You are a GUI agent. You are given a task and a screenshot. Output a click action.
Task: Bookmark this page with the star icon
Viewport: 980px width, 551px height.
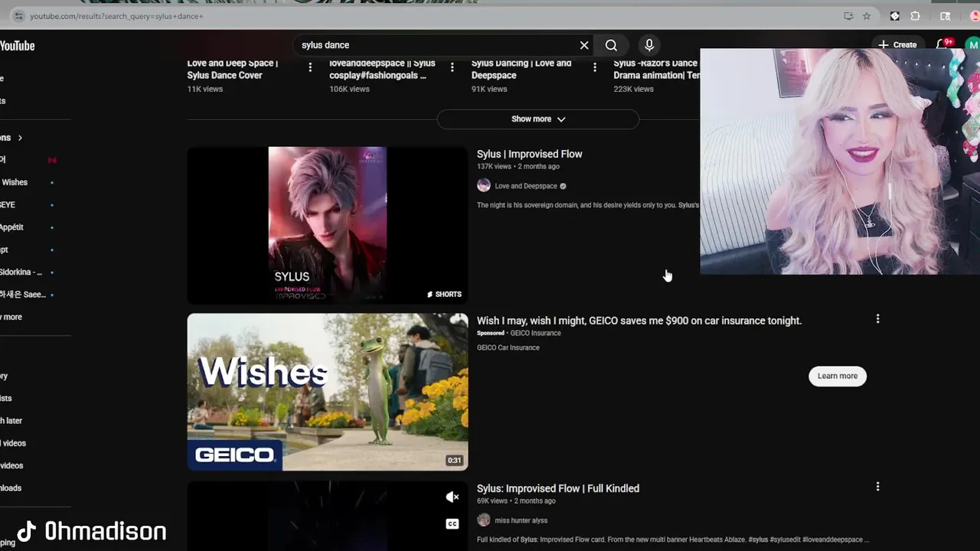[x=867, y=16]
